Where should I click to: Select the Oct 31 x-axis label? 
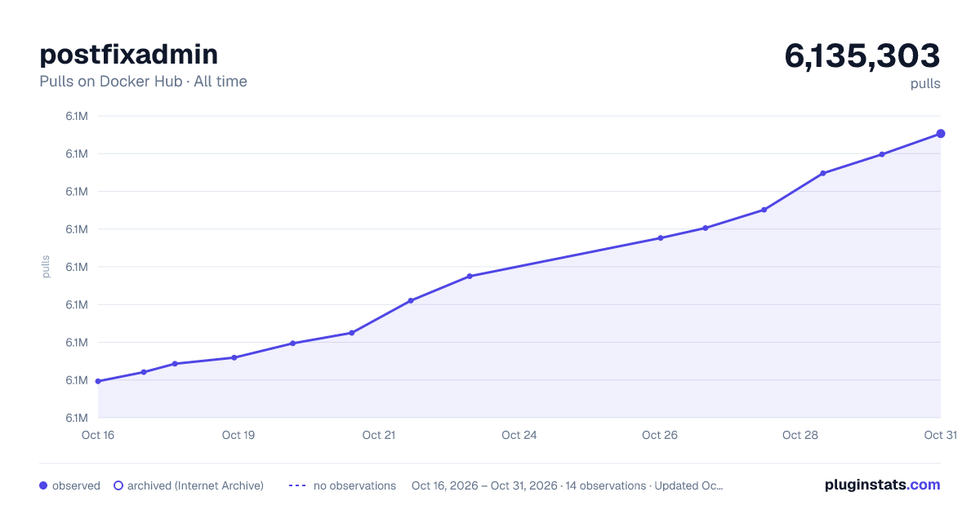(941, 435)
